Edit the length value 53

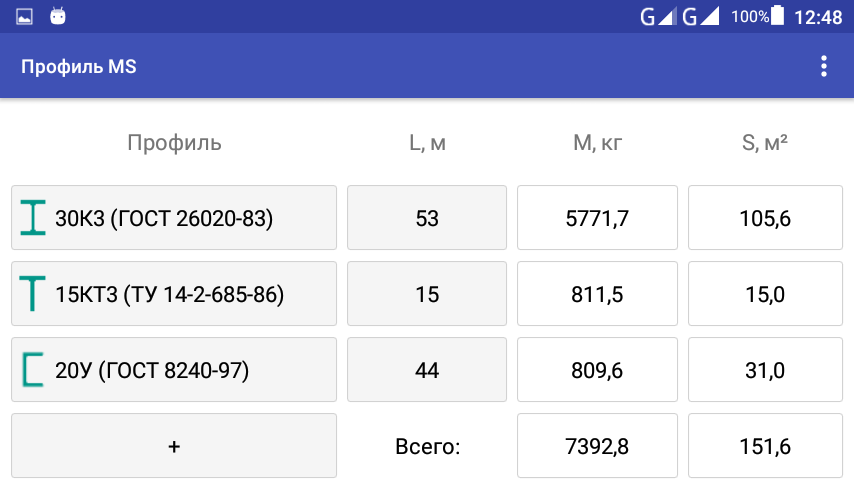[x=427, y=218]
